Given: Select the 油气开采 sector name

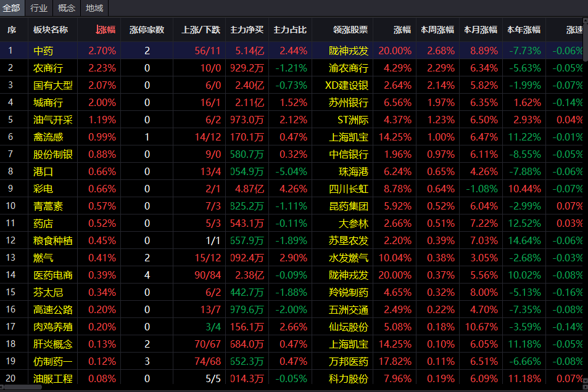Looking at the screenshot, I should pyautogui.click(x=53, y=120).
